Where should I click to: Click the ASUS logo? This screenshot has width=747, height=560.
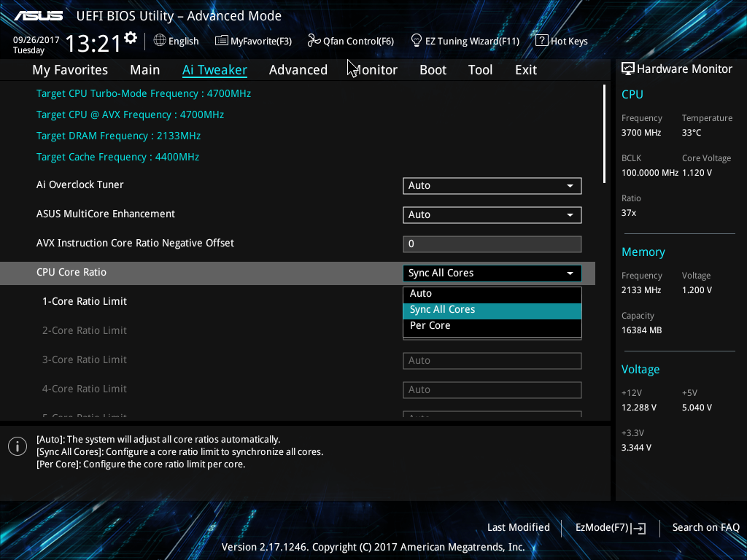[x=39, y=16]
